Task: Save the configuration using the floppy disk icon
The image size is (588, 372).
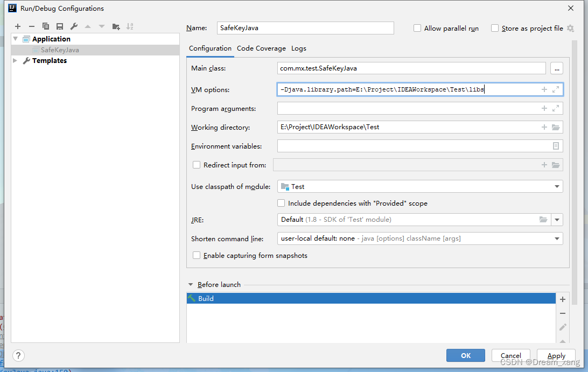Action: pyautogui.click(x=60, y=26)
